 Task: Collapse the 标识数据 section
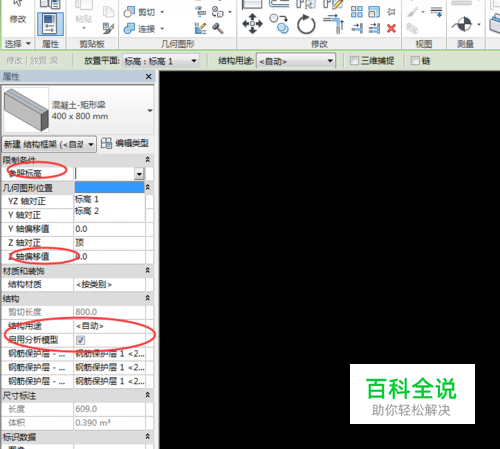(148, 436)
